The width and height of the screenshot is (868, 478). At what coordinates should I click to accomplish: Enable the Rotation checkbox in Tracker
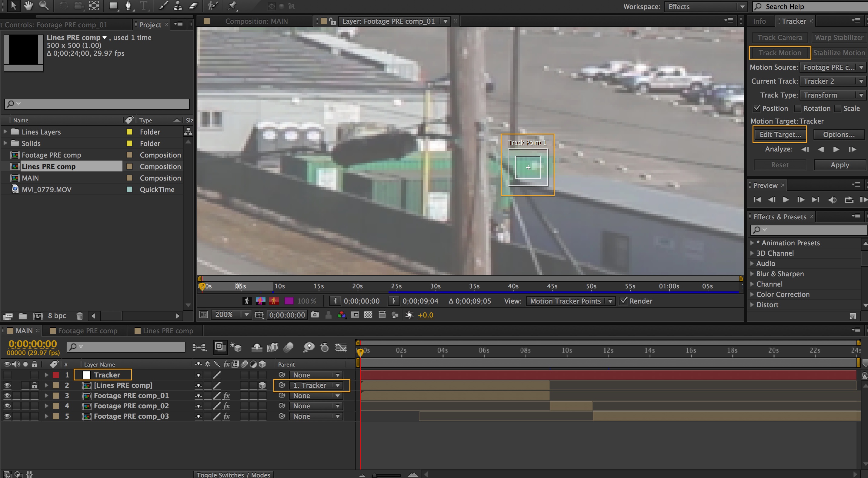tap(798, 108)
